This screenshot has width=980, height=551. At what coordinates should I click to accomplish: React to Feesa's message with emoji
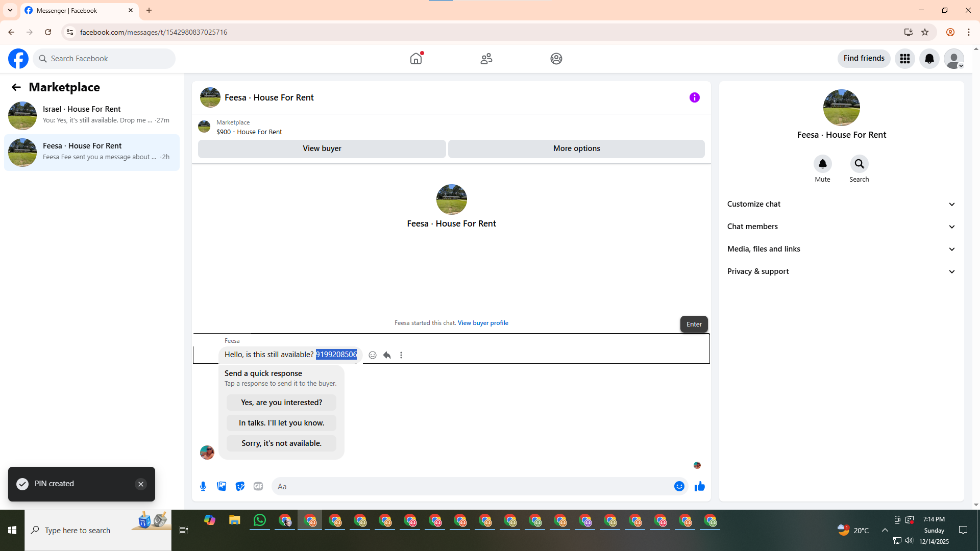373,355
